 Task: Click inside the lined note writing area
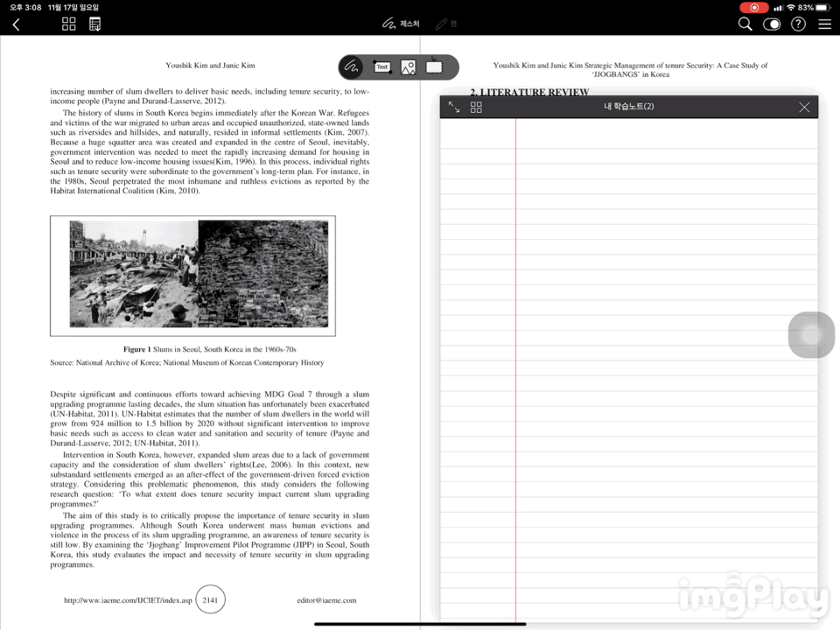tap(629, 369)
